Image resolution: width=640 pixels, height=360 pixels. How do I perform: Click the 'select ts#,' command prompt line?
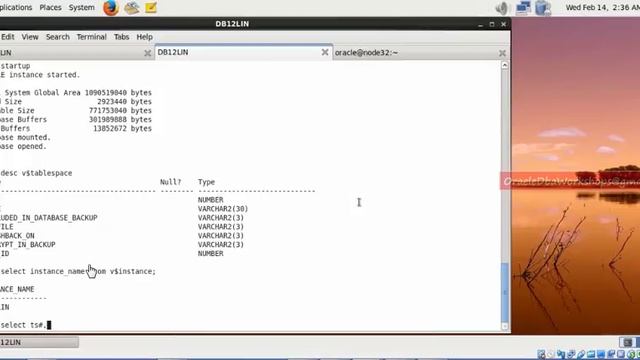(x=26, y=325)
